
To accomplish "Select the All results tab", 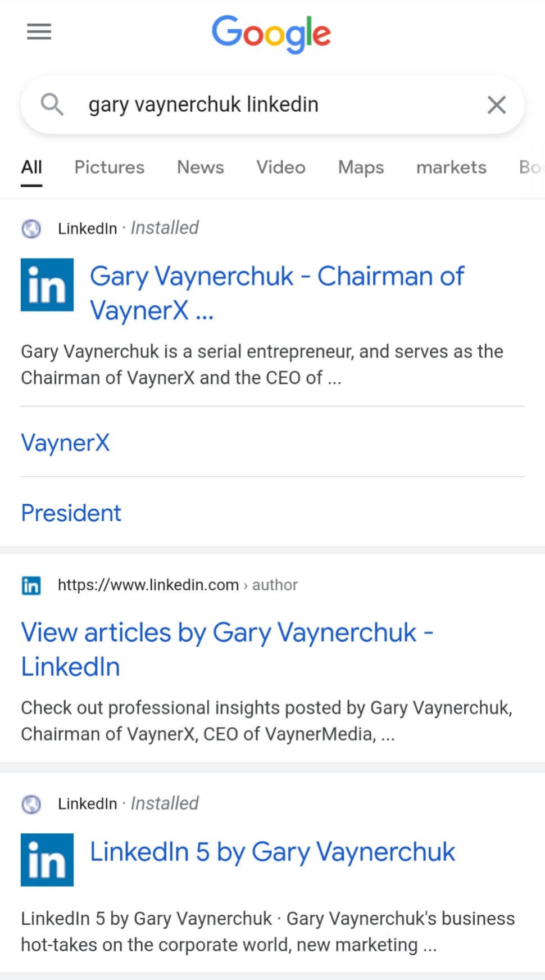I will click(31, 167).
